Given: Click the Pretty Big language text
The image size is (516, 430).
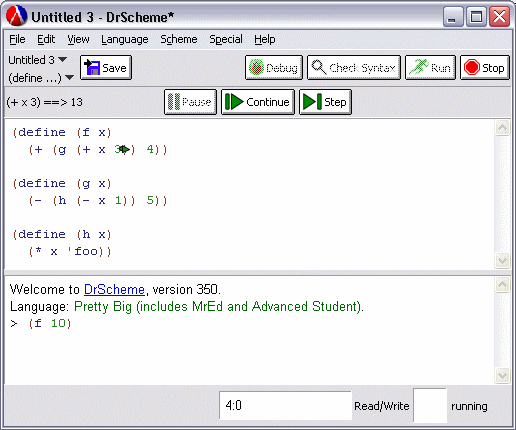Looking at the screenshot, I should [x=219, y=306].
